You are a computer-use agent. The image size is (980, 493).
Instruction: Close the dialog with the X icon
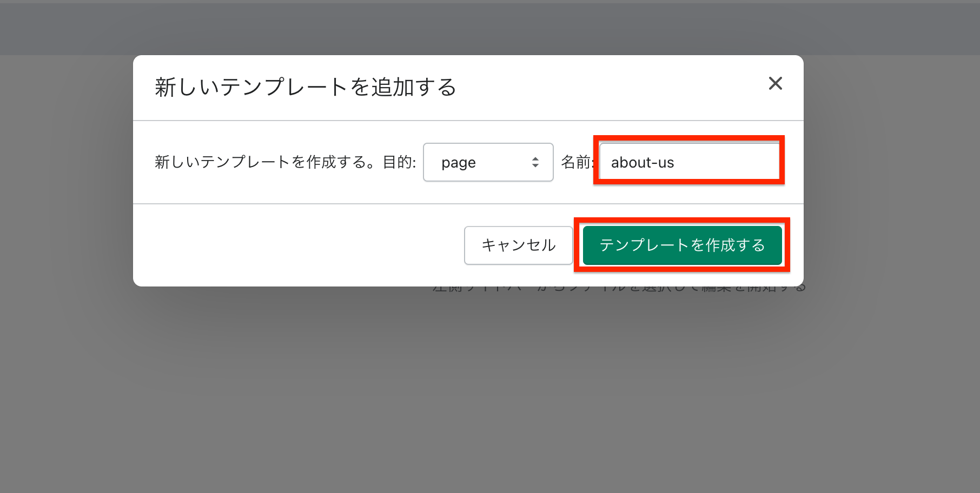pyautogui.click(x=775, y=83)
